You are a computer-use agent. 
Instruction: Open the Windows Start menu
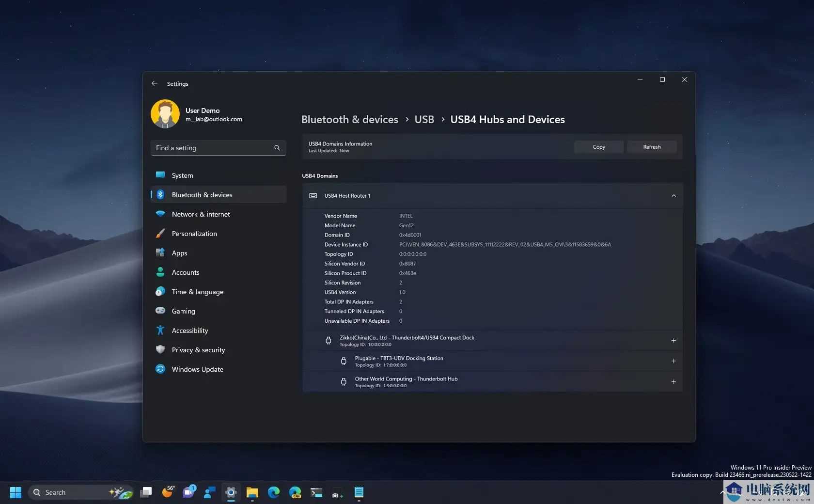tap(16, 492)
